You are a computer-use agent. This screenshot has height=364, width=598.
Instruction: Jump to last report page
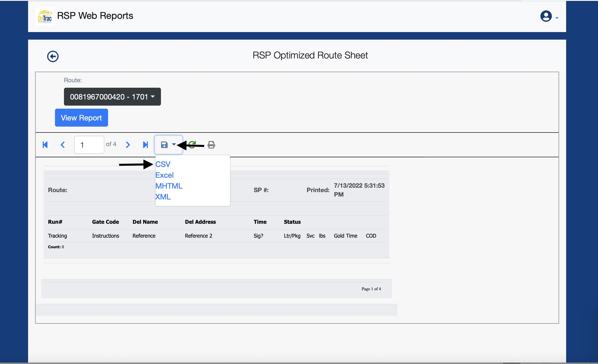tap(145, 145)
